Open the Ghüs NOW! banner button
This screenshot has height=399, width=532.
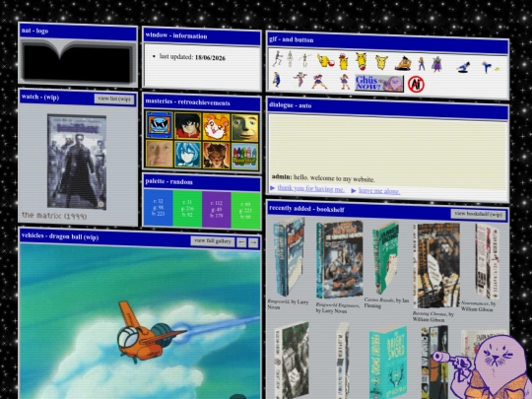pos(379,83)
